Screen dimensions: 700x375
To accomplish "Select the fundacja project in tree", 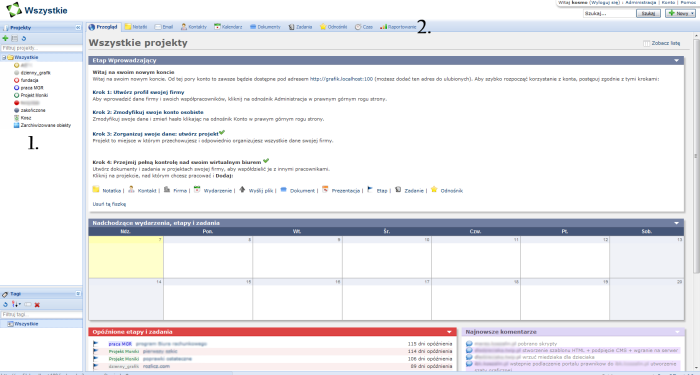I will point(29,80).
